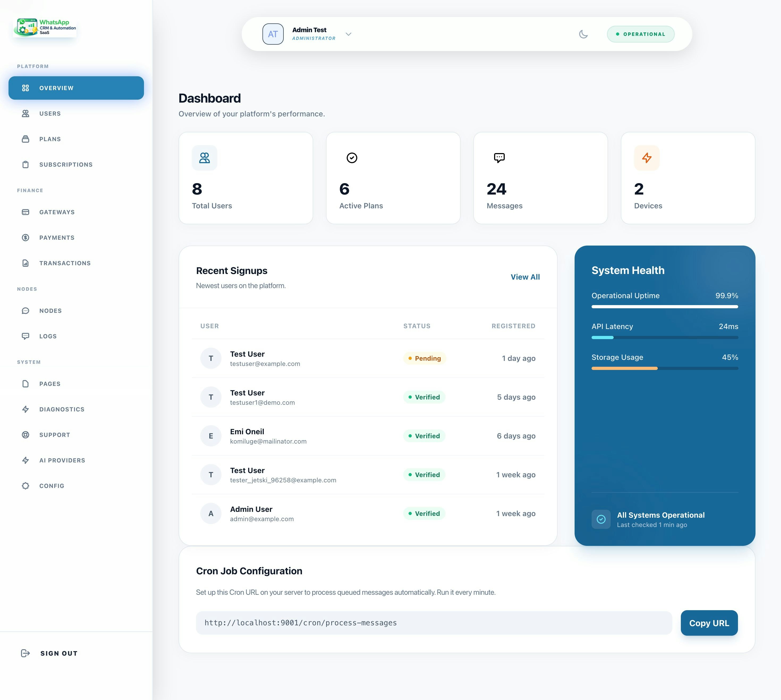Expand the Admin Test profile dropdown
The width and height of the screenshot is (781, 700).
[348, 34]
